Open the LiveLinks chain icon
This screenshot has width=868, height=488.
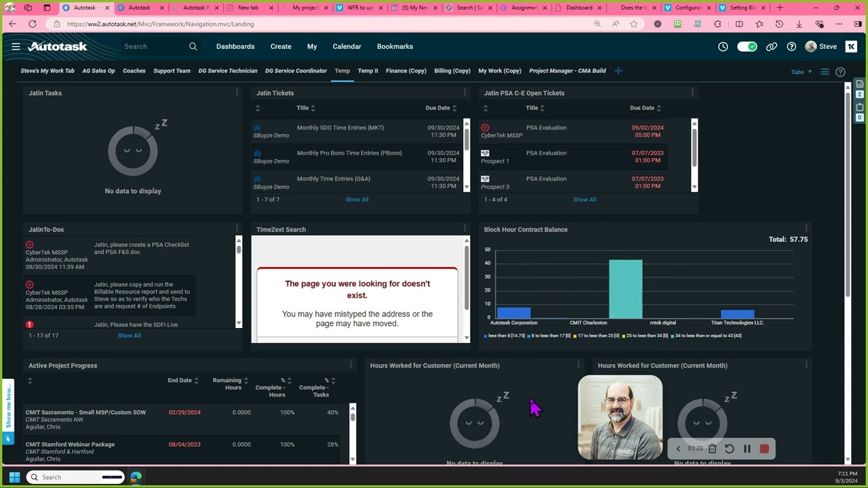772,47
